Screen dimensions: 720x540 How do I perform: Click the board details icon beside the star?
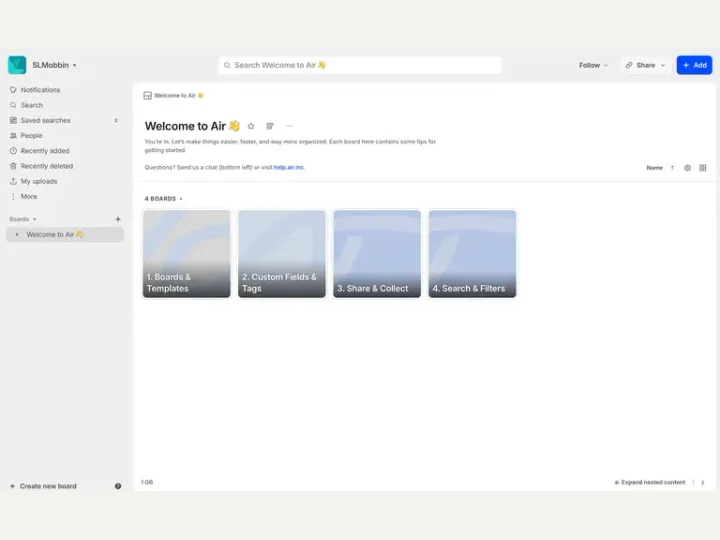pos(270,126)
